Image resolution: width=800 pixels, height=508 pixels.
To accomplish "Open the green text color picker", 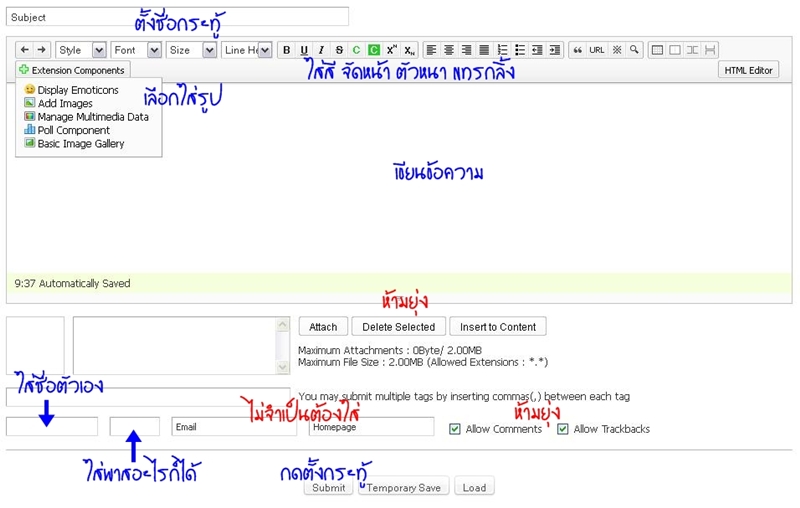I will (x=356, y=50).
